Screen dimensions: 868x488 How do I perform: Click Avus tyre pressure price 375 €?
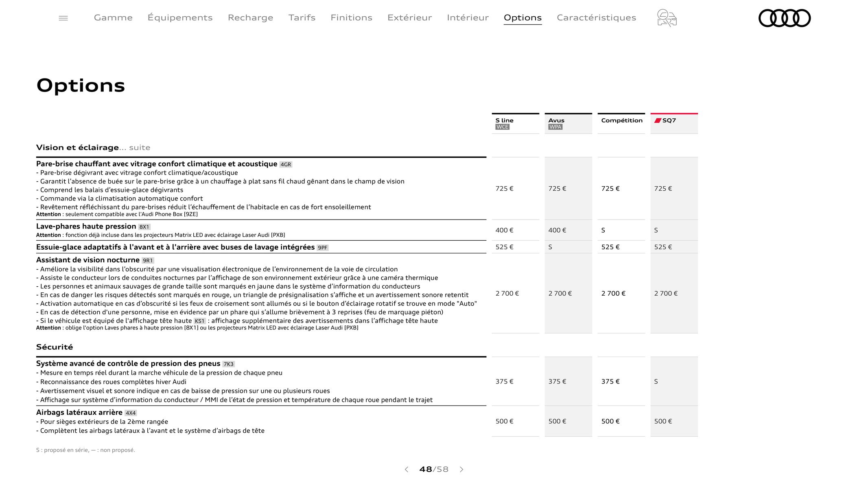[558, 382]
